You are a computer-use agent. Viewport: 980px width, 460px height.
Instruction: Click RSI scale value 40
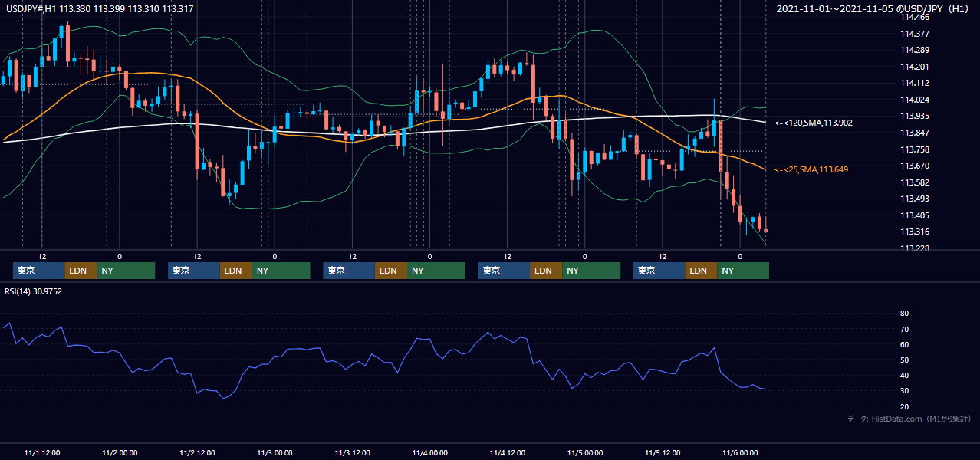(904, 375)
